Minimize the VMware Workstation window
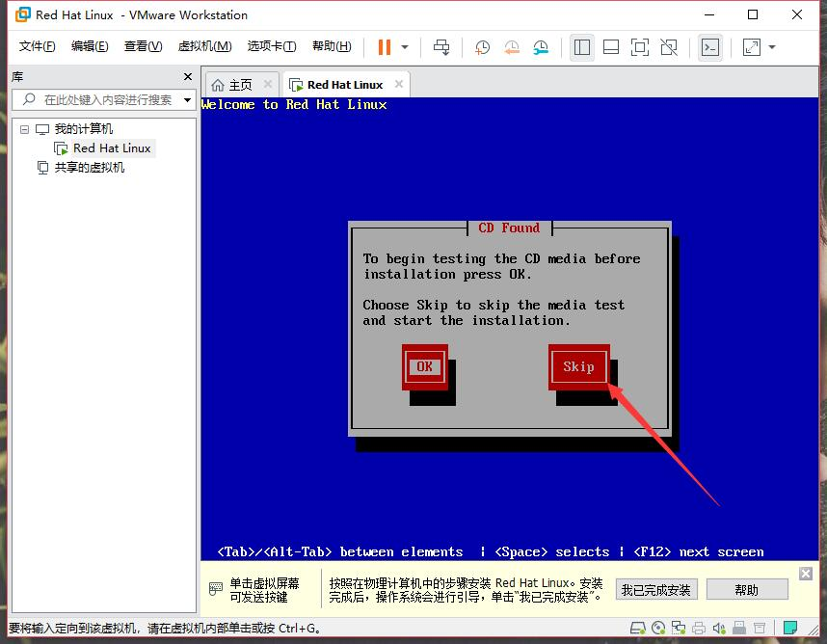The height and width of the screenshot is (644, 827). [709, 14]
